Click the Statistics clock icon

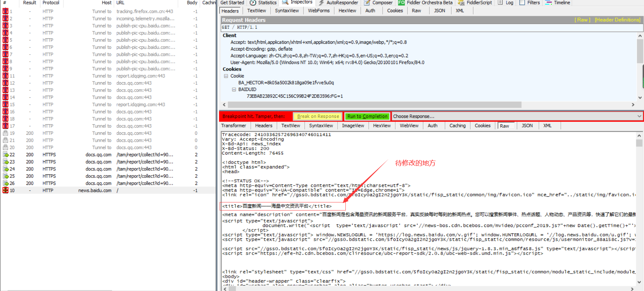(253, 3)
